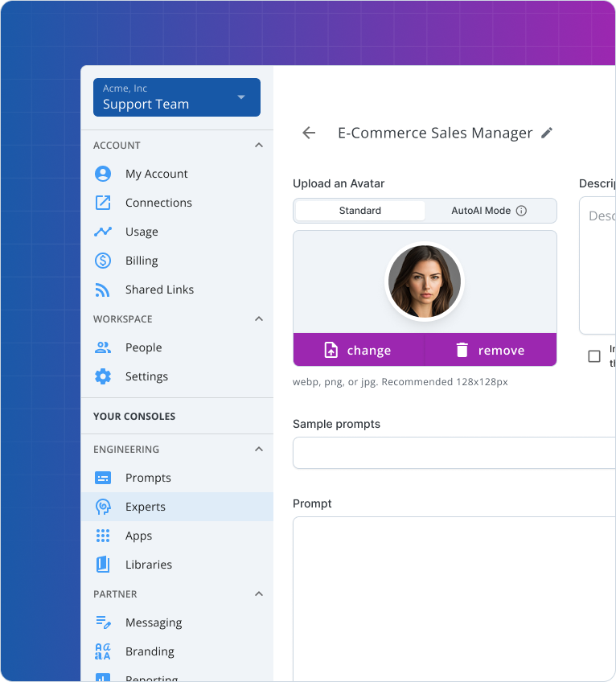Tick the checkbox below the description box

(x=594, y=356)
